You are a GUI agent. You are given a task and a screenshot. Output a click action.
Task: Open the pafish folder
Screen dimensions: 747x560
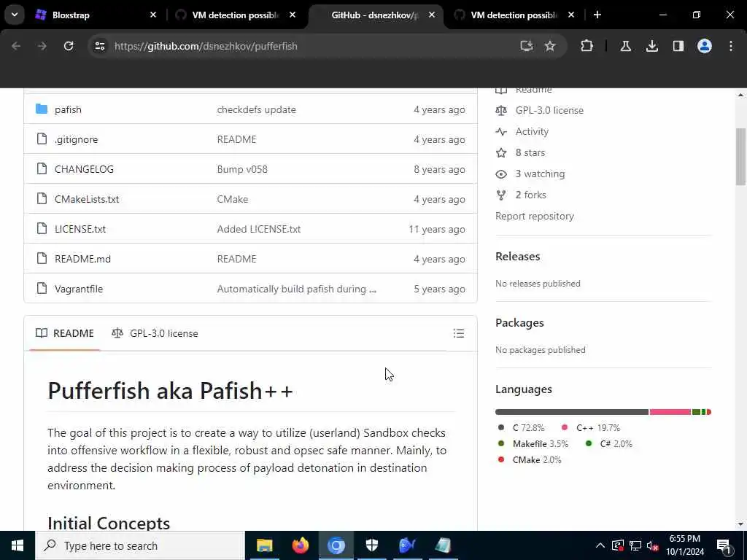[68, 109]
